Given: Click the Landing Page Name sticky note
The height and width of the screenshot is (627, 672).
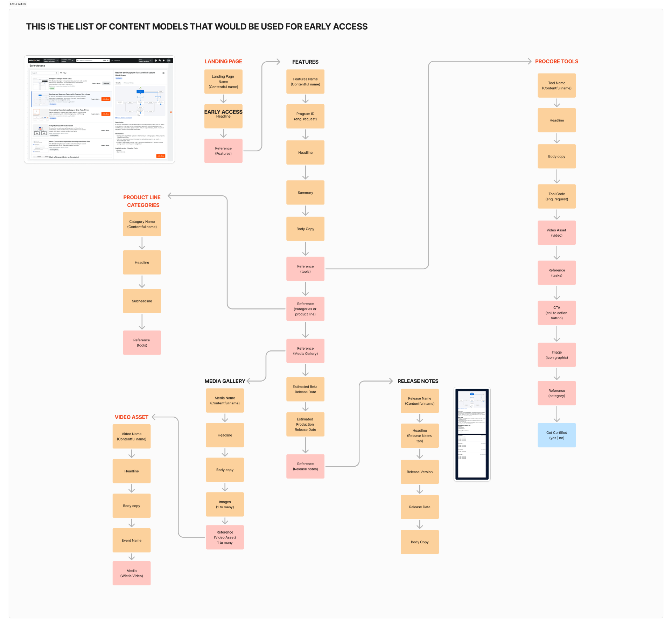Looking at the screenshot, I should point(223,82).
